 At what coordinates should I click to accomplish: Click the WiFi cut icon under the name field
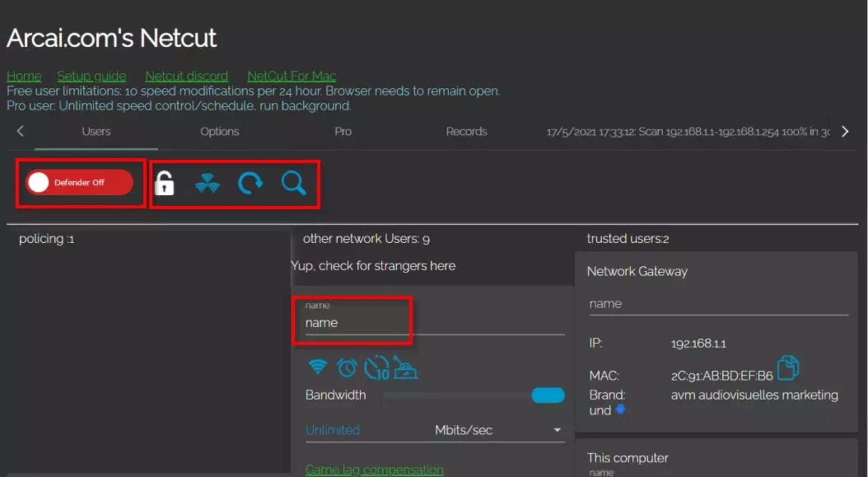317,367
